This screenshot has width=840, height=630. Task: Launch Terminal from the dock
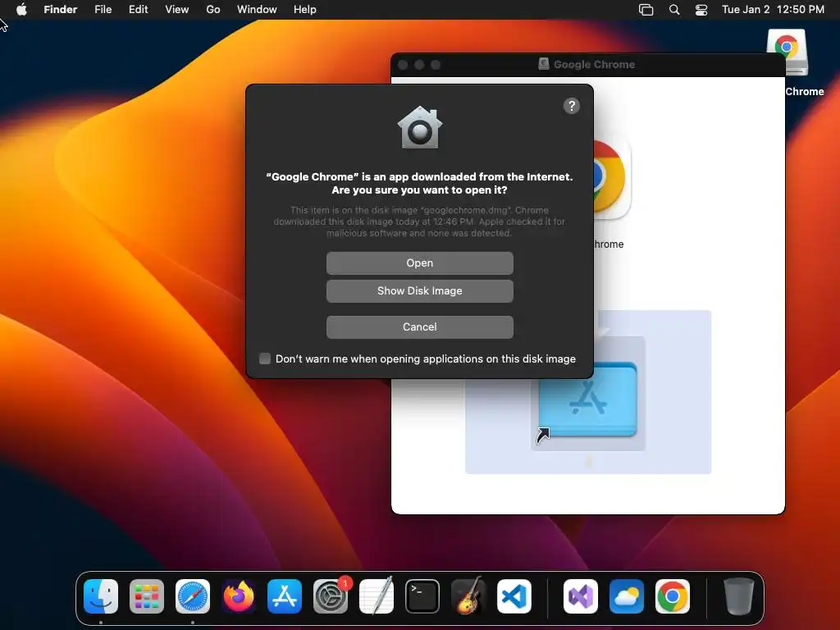[422, 596]
